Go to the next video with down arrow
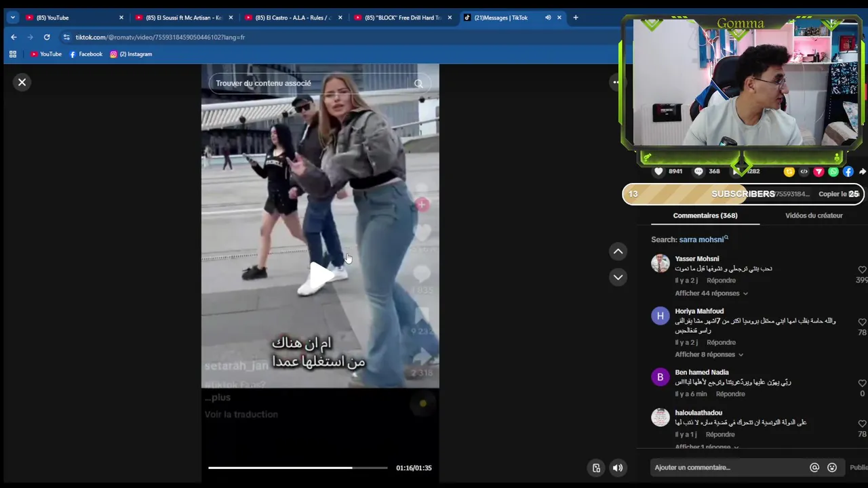The height and width of the screenshot is (488, 868). pos(618,277)
